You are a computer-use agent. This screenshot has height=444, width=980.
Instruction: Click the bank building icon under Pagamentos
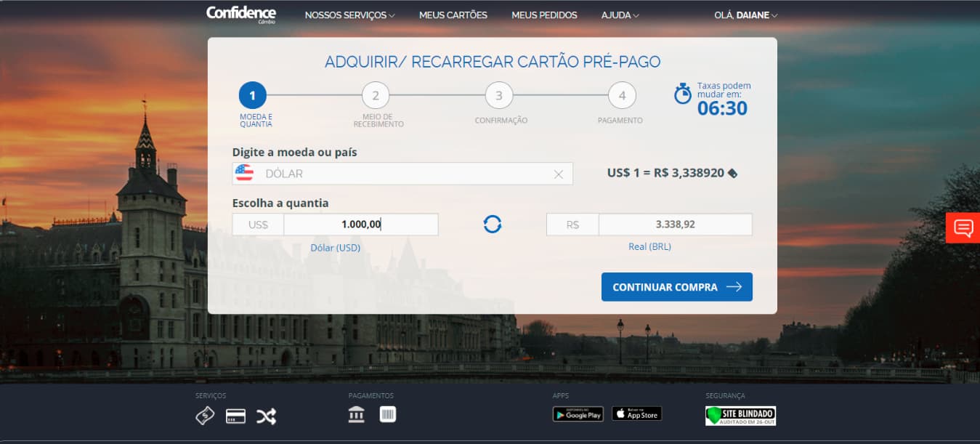(x=357, y=414)
